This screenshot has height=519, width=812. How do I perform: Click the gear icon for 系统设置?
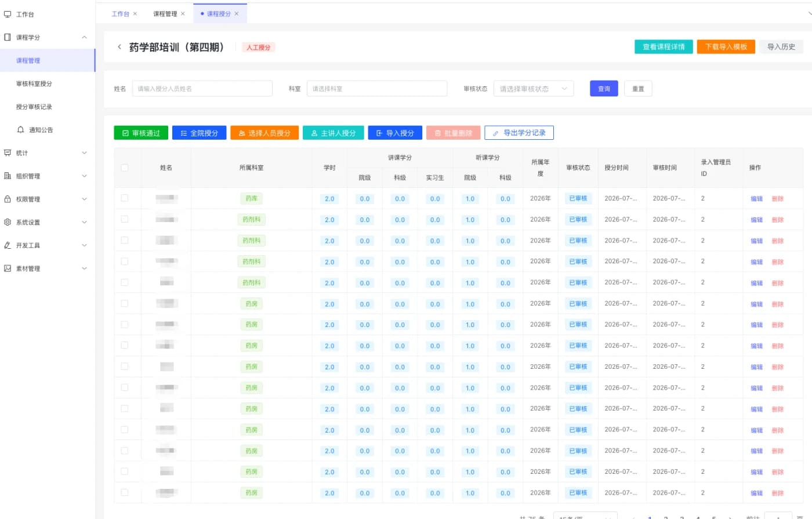point(8,222)
